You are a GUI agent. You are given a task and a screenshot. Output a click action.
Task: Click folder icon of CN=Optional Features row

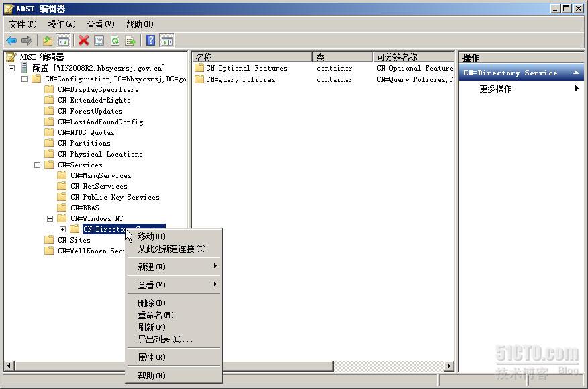[x=199, y=68]
